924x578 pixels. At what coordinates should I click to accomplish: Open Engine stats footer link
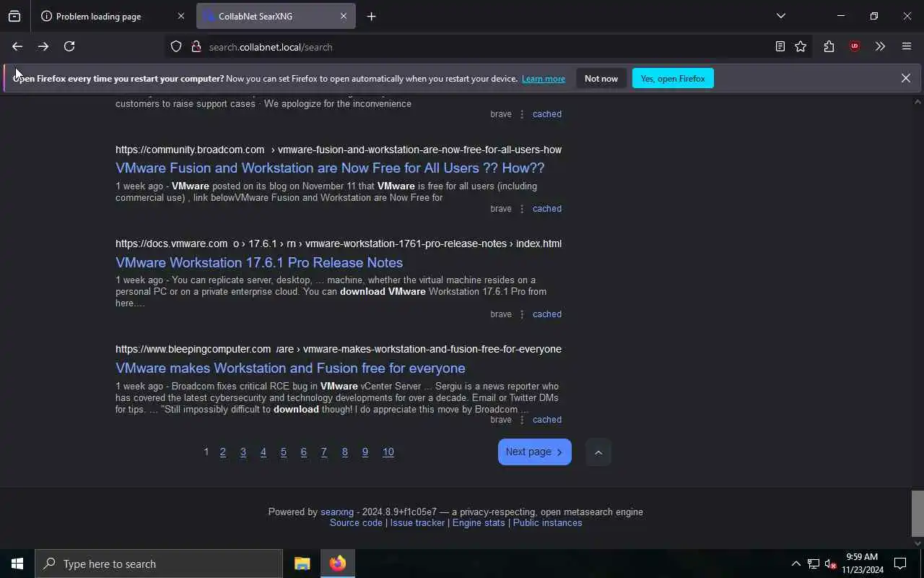tap(479, 523)
